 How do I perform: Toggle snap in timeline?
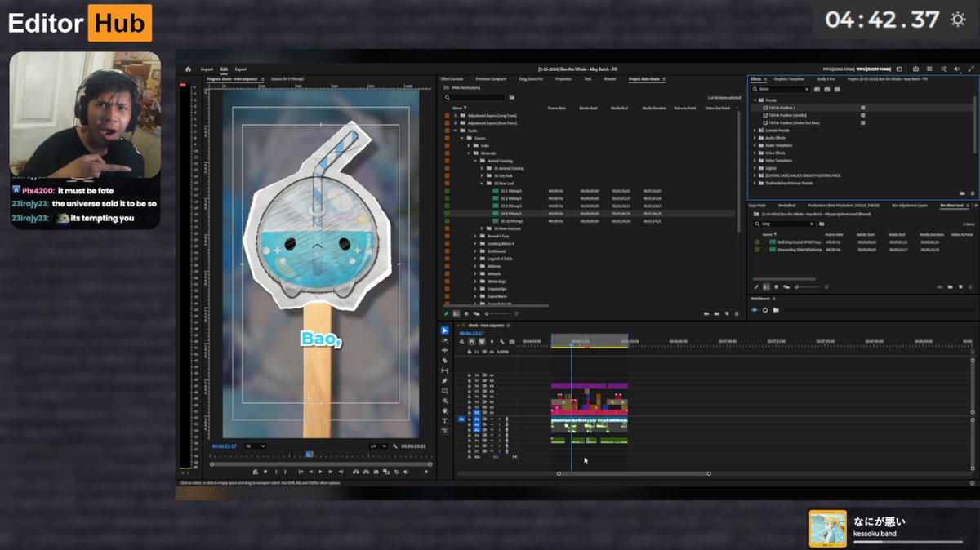click(472, 341)
